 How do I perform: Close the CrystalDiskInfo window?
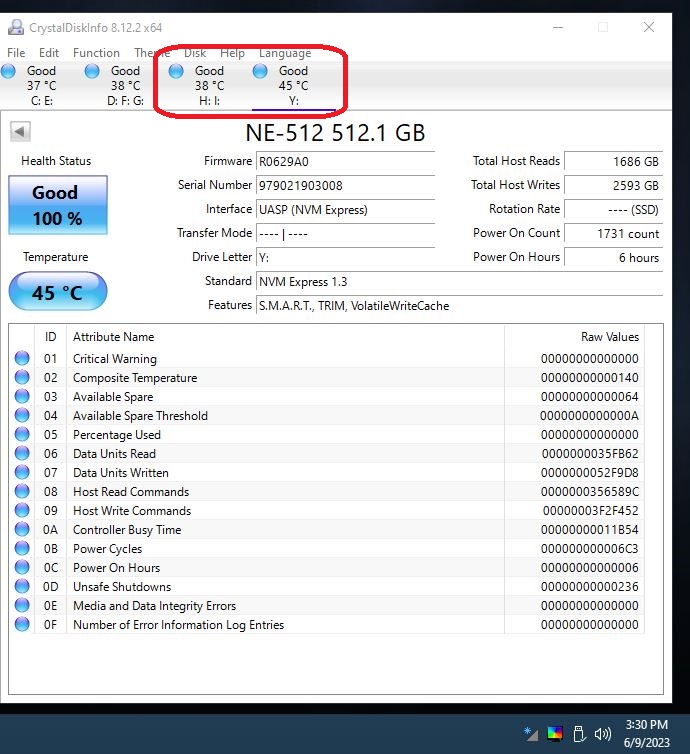tap(649, 27)
